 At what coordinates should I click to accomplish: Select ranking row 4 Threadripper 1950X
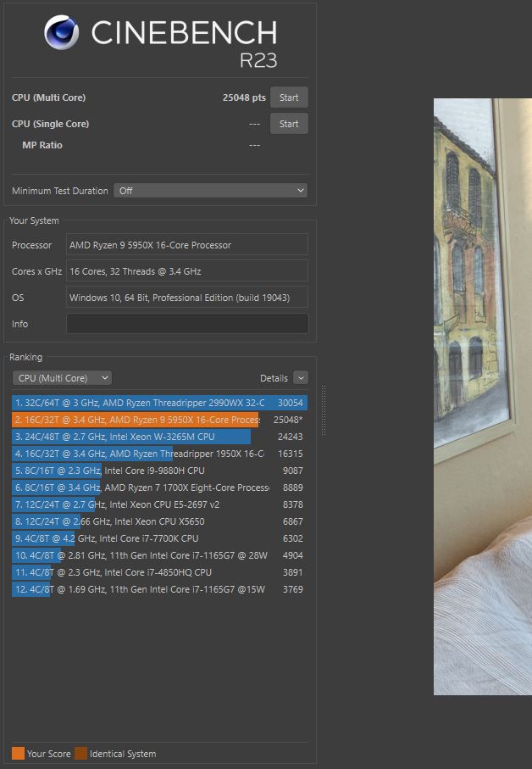click(x=160, y=454)
